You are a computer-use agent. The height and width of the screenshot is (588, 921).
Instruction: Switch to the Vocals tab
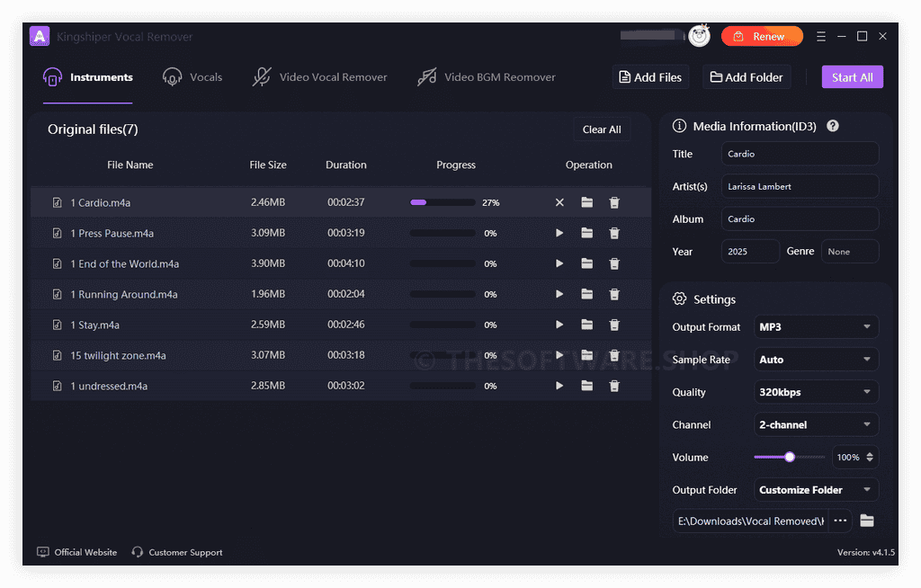pos(192,77)
